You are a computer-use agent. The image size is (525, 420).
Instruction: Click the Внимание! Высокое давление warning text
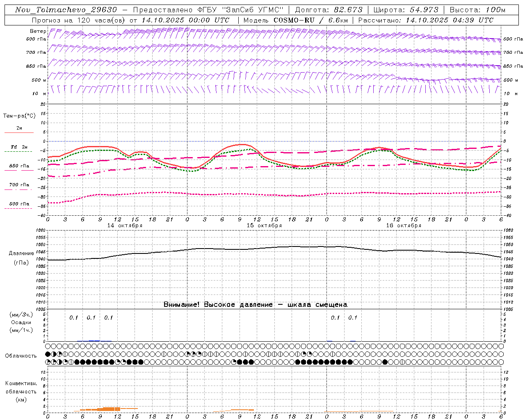(255, 305)
